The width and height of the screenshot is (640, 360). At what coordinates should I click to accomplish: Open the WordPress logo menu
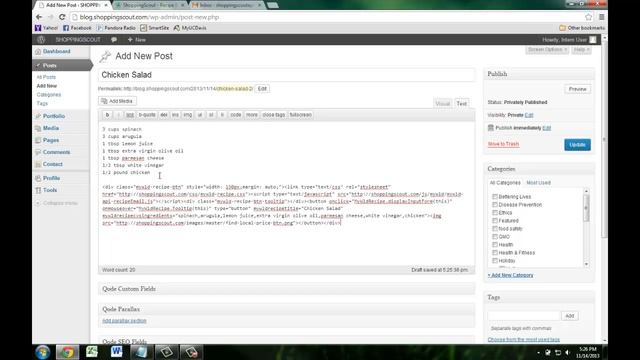tap(41, 40)
